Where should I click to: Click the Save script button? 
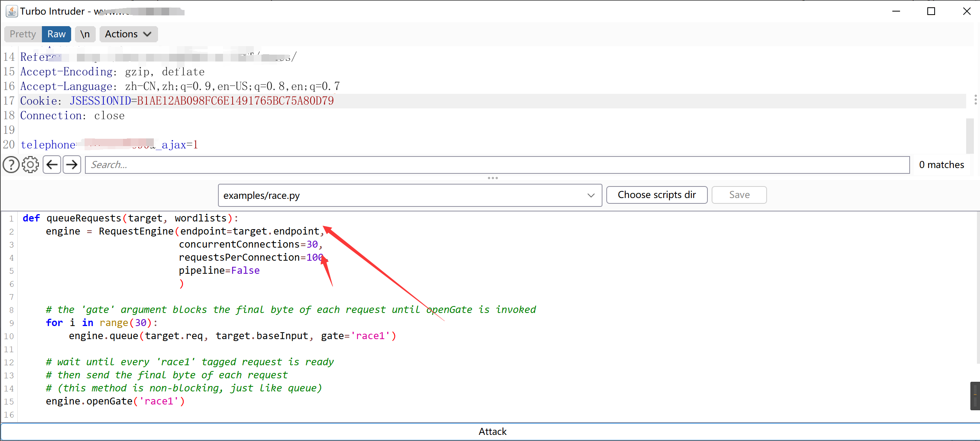(x=739, y=195)
